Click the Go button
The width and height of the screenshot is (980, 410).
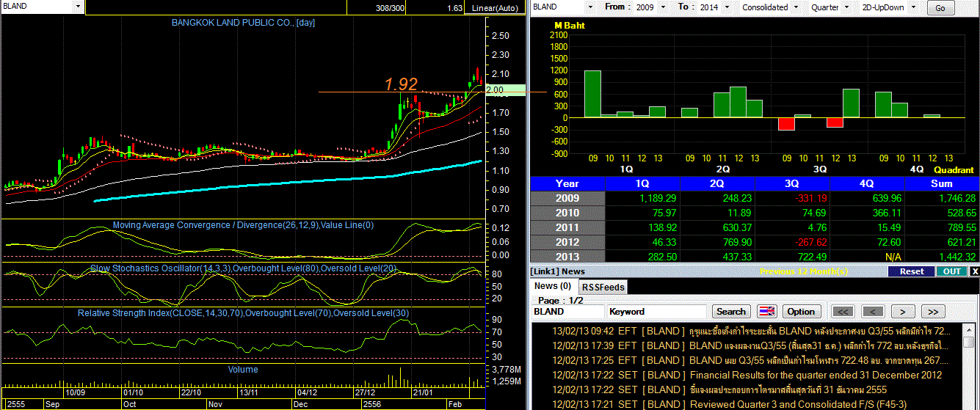click(x=940, y=8)
